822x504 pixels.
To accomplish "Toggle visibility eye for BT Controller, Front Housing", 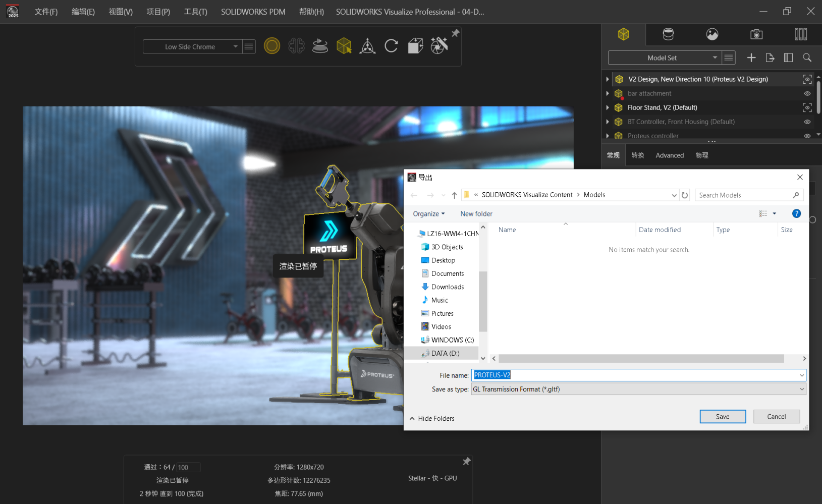I will (807, 122).
